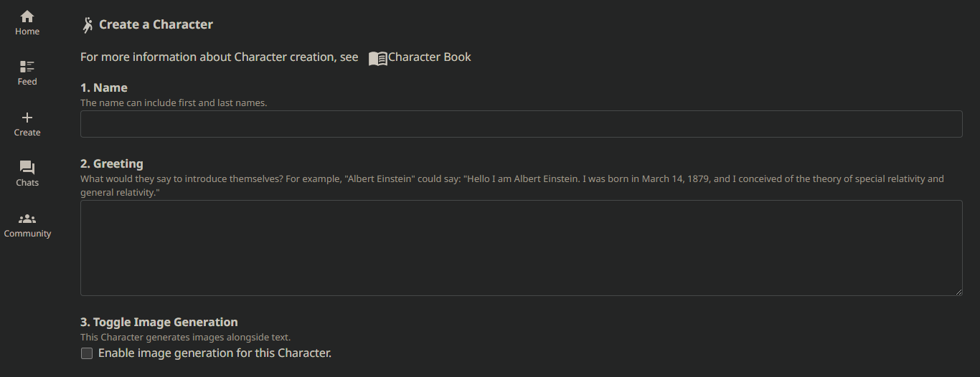Choose the Create text label
This screenshot has height=377, width=980.
point(27,133)
